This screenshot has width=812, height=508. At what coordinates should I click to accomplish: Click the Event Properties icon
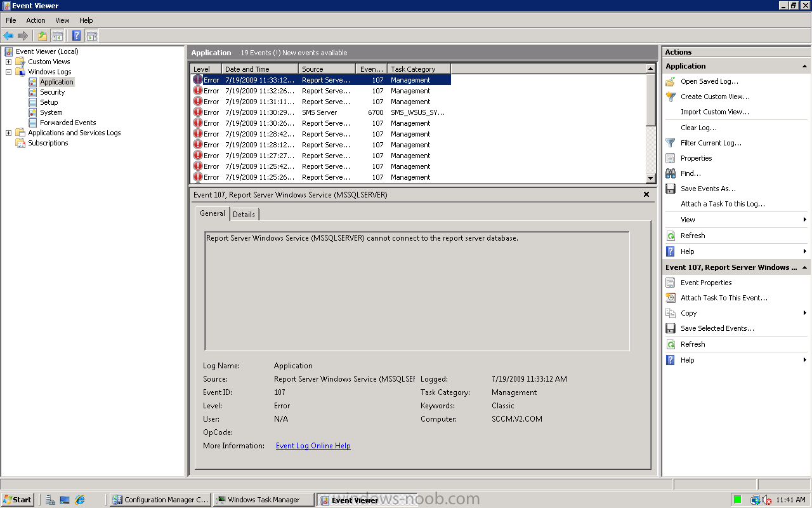click(671, 283)
